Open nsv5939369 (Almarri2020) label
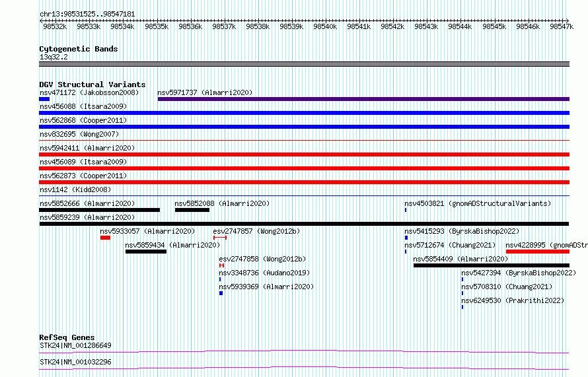The width and height of the screenshot is (588, 377). (266, 287)
